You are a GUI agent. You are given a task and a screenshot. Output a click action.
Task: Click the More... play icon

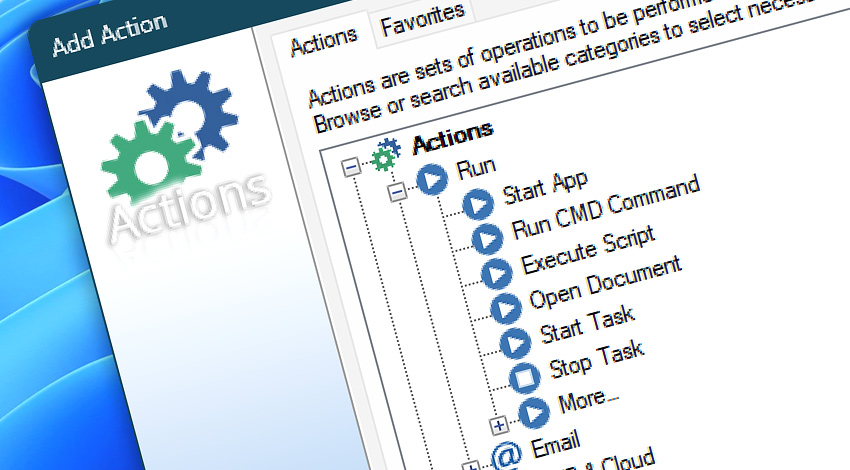[x=534, y=413]
